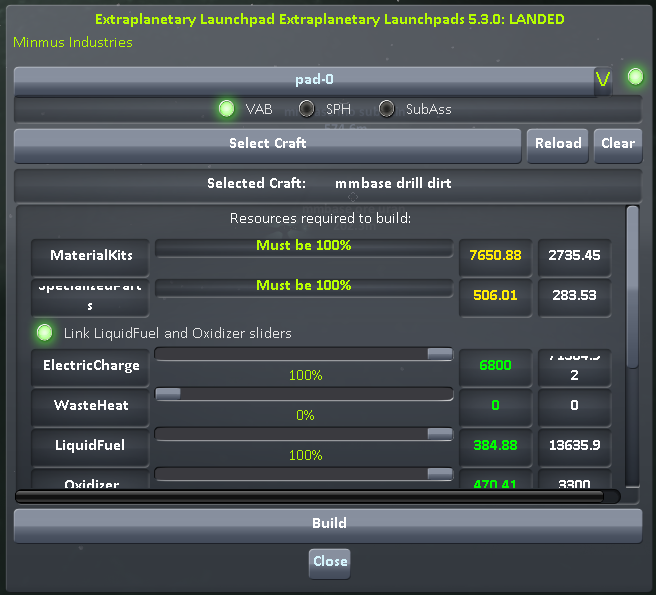Toggle Link LiquidFuel and Oxidizer sliders
This screenshot has height=595, width=656.
(44, 333)
